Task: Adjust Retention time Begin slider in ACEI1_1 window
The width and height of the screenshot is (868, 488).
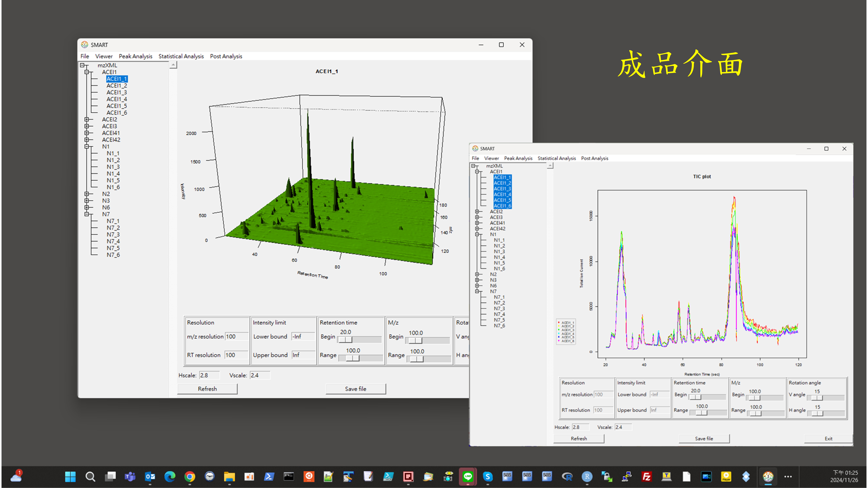Action: pyautogui.click(x=360, y=340)
